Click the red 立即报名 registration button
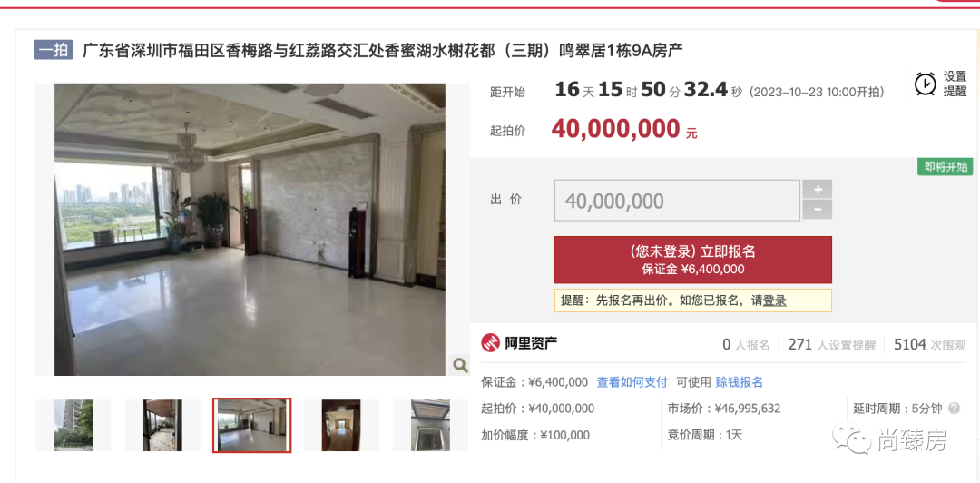 point(693,260)
